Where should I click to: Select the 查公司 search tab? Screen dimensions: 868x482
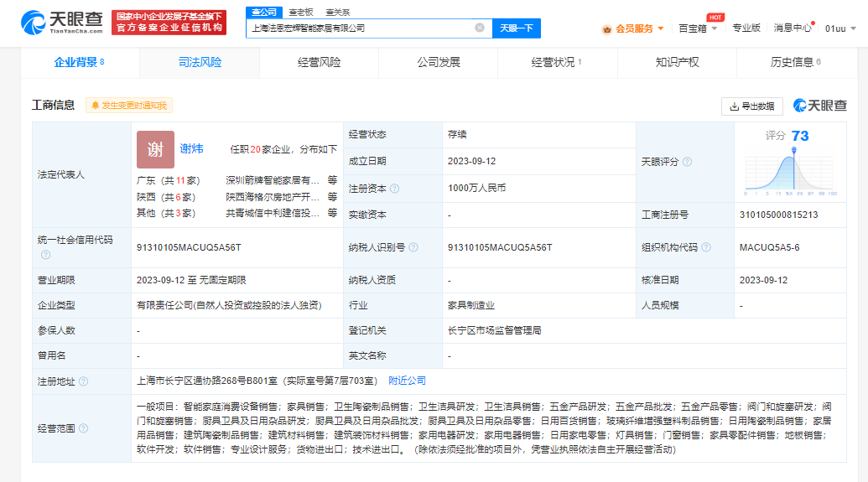264,13
